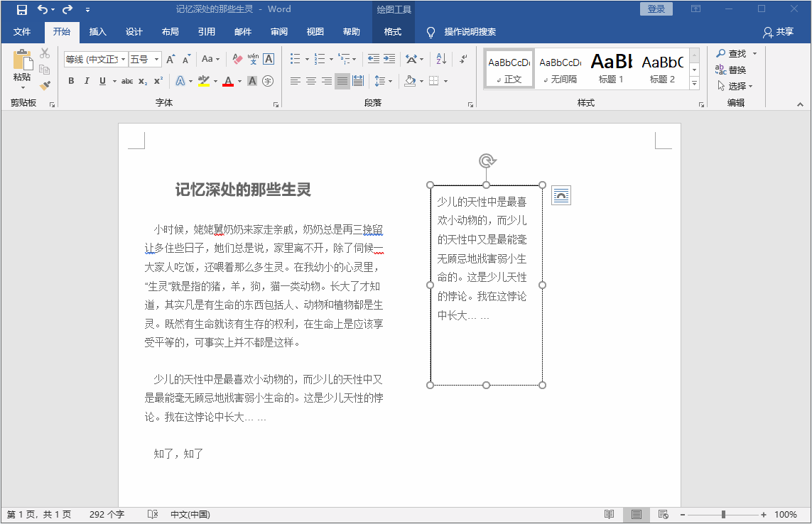Click the Save icon in title bar

click(x=21, y=9)
